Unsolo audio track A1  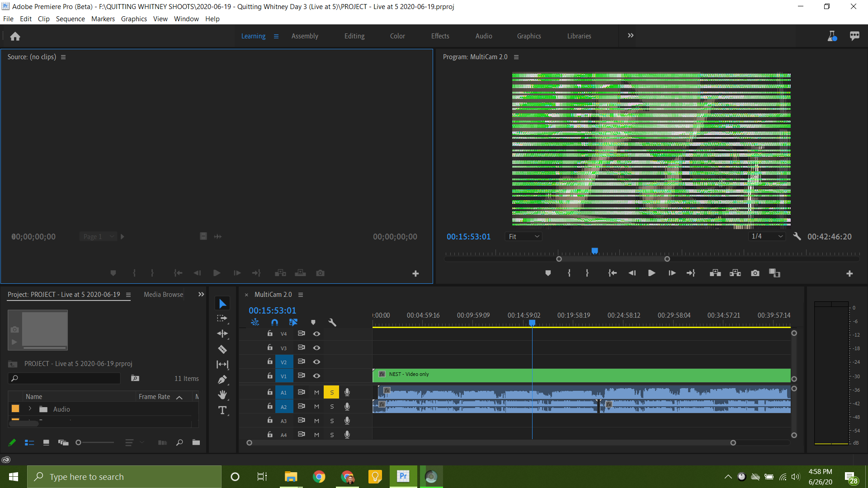point(331,392)
